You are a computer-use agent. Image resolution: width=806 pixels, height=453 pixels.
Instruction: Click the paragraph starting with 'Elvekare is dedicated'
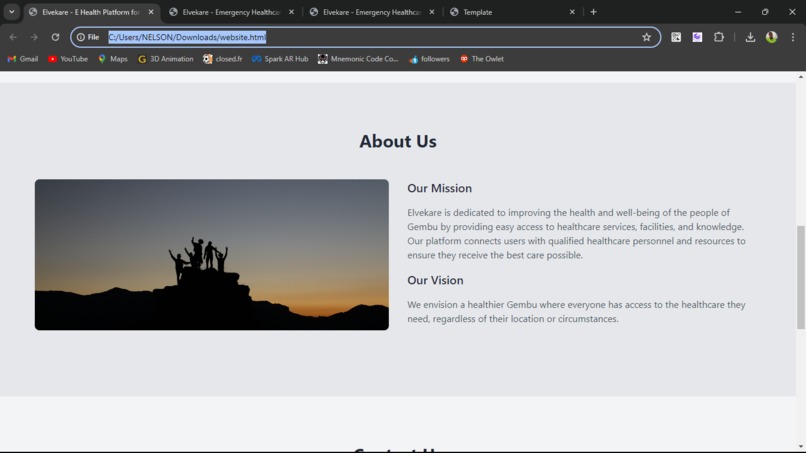coord(576,234)
